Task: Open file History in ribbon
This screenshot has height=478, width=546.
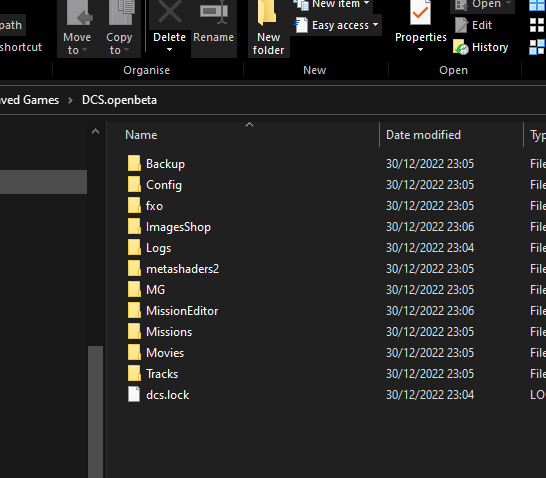Action: point(481,47)
